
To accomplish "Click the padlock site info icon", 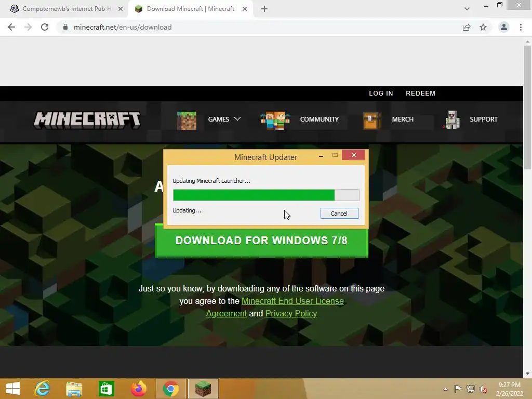I will pos(65,27).
